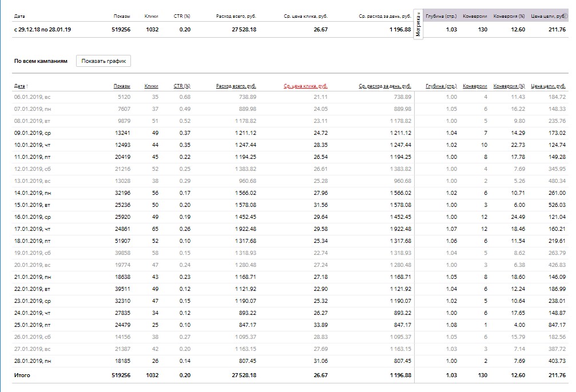
Task: Click the 'По всем кампаниям' label
Action: (41, 61)
